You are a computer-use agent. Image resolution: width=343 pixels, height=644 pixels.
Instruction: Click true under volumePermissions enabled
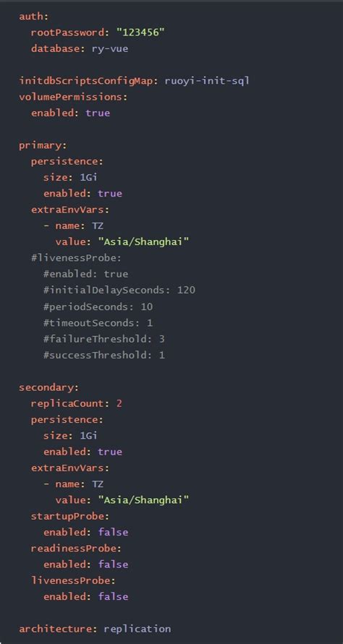tap(98, 113)
